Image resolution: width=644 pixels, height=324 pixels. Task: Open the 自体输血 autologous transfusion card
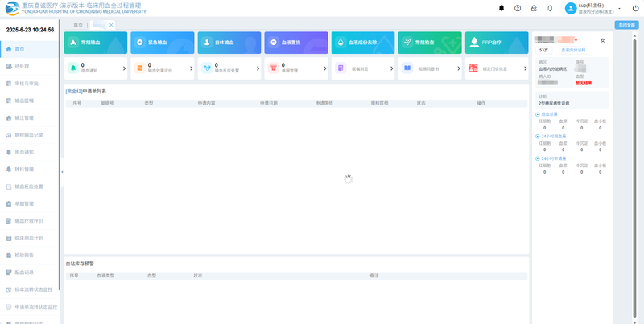pos(229,43)
